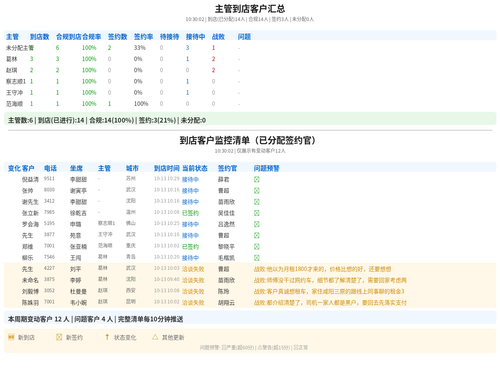
Task: Click the 洽谈失败 status in 刘毅博's row
Action: (193, 292)
